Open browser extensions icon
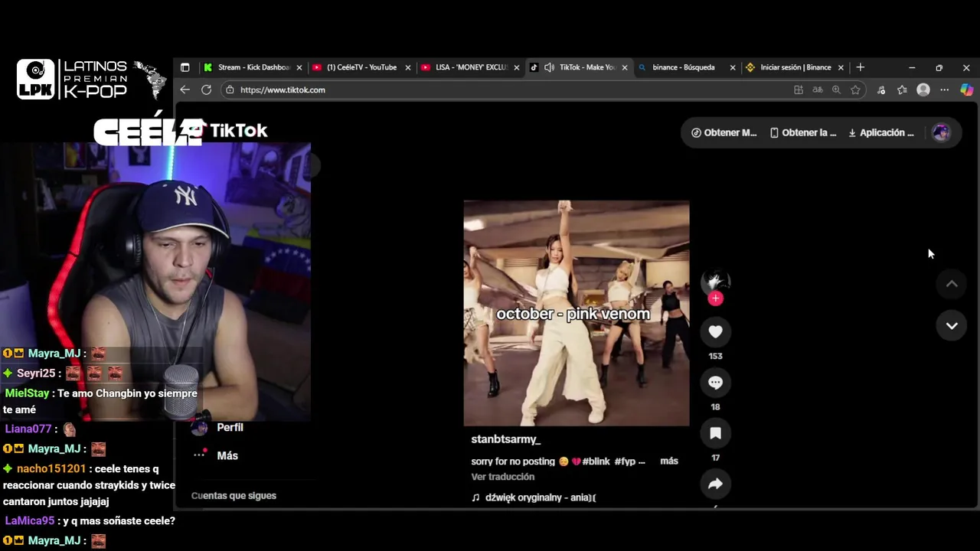 pos(881,90)
